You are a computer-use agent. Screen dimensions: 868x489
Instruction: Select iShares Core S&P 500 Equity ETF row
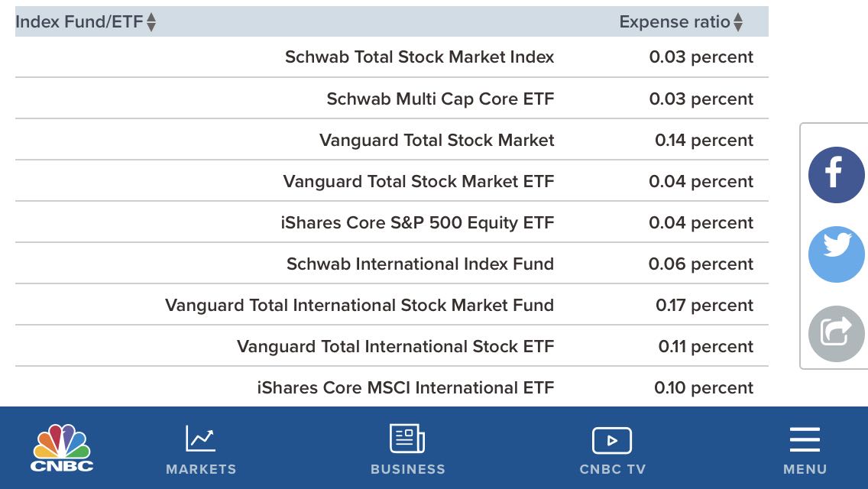tap(417, 223)
